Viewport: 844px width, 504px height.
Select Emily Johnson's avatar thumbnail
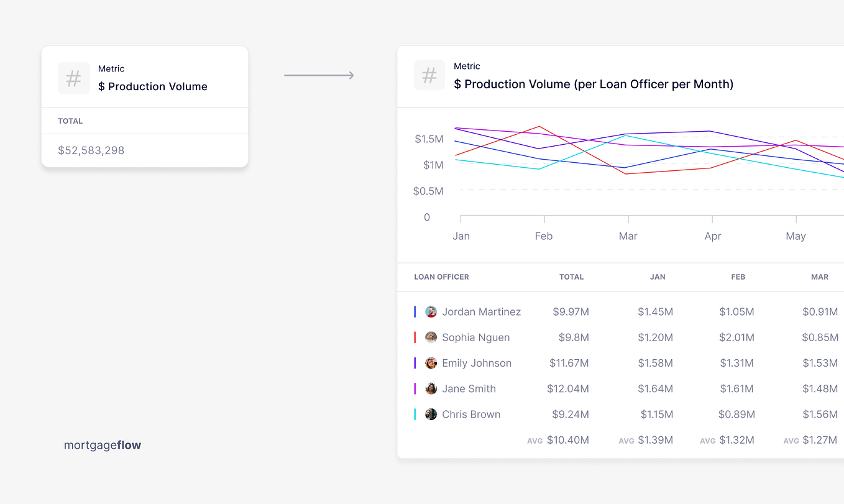coord(431,363)
